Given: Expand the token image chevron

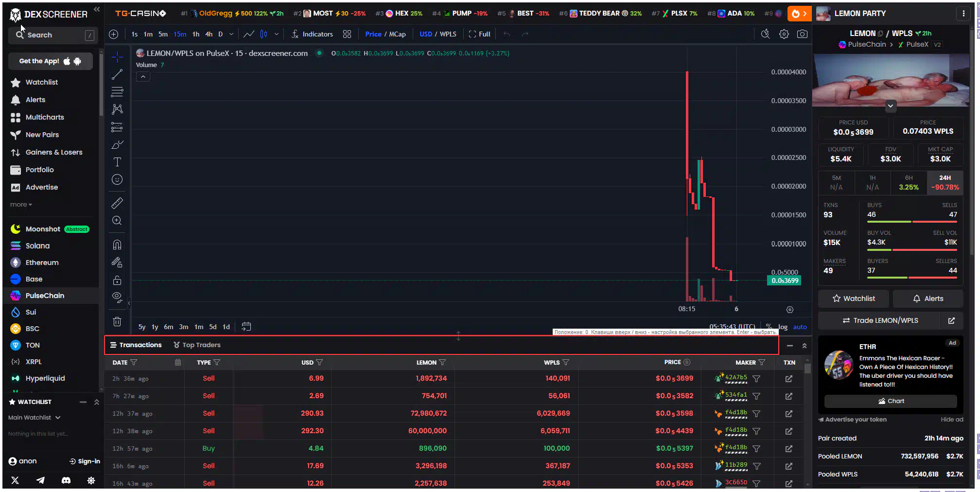Looking at the screenshot, I should tap(891, 105).
